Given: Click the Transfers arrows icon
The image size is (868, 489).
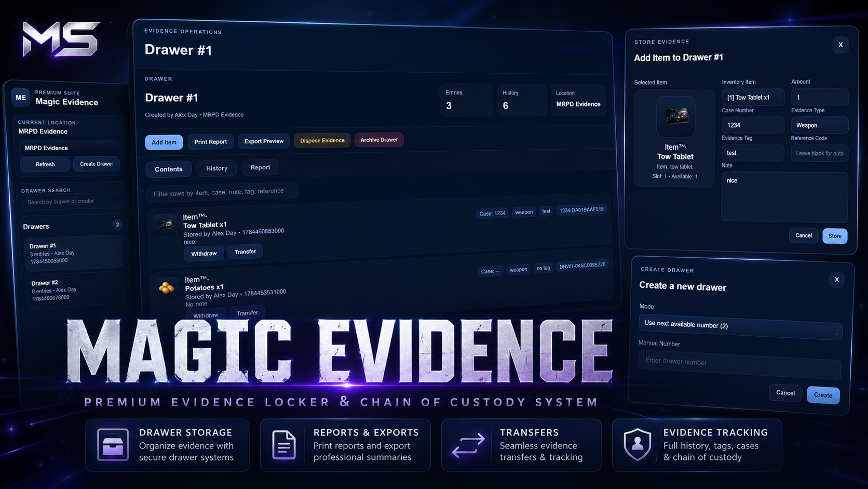Looking at the screenshot, I should click(x=468, y=445).
